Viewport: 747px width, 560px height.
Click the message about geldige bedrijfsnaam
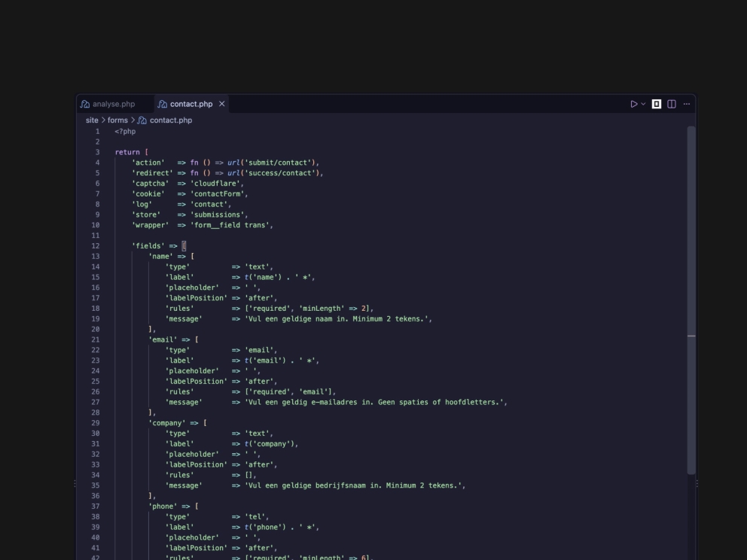click(355, 485)
